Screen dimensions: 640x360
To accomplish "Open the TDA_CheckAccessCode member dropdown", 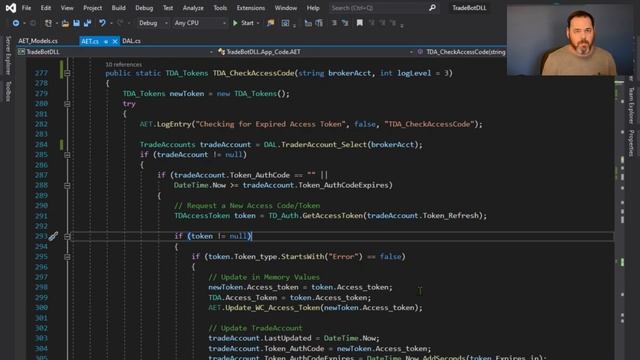I will click(x=461, y=52).
